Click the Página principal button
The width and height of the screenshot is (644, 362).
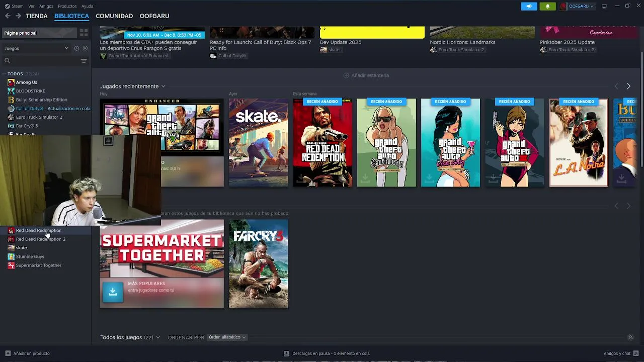39,33
